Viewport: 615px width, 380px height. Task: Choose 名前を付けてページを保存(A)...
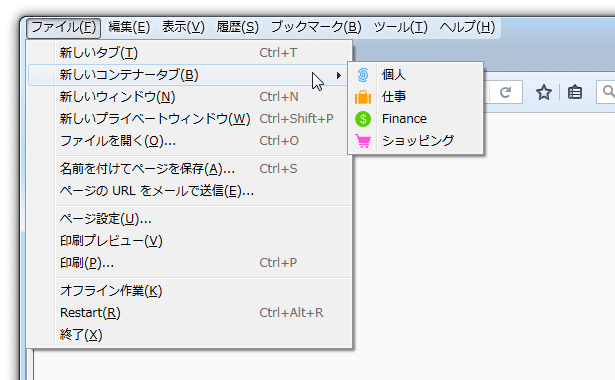point(189,169)
